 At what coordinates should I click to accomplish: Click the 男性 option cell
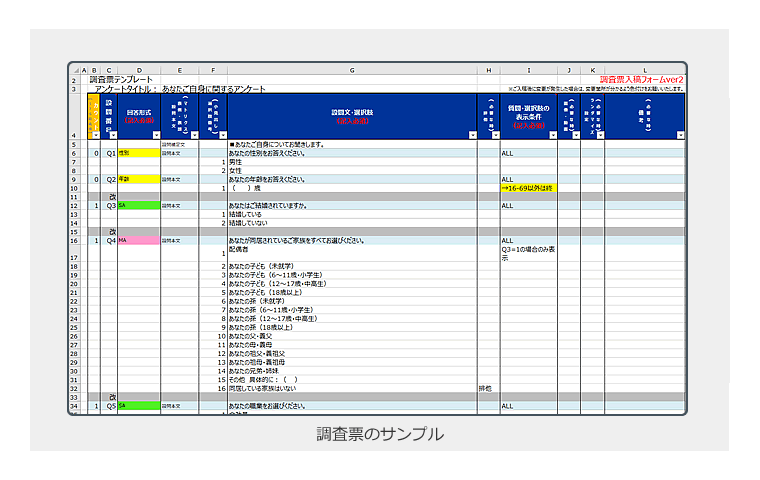352,162
